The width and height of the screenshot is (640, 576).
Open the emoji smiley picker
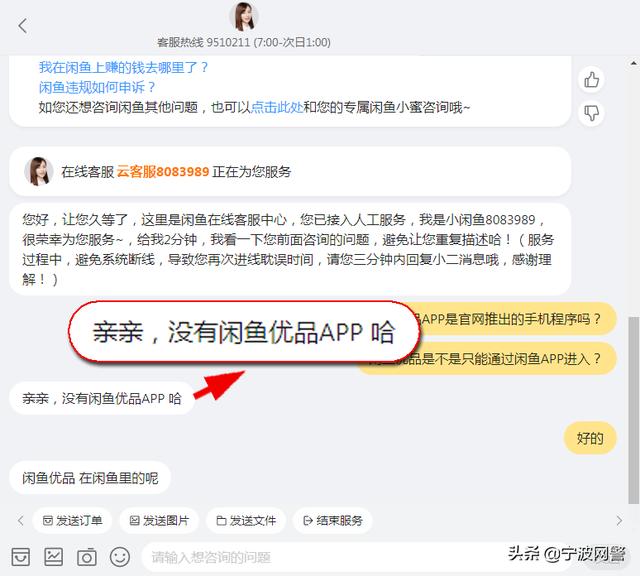tap(120, 556)
